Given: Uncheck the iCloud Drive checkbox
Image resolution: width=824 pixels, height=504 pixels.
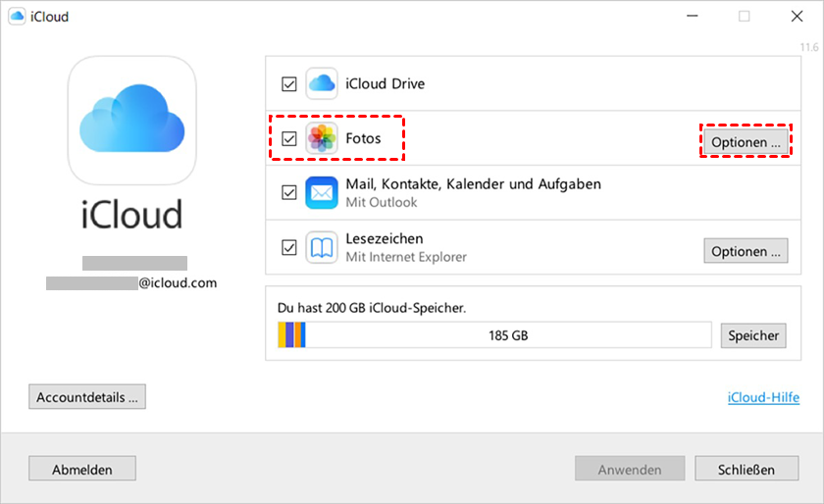Looking at the screenshot, I should pyautogui.click(x=288, y=84).
